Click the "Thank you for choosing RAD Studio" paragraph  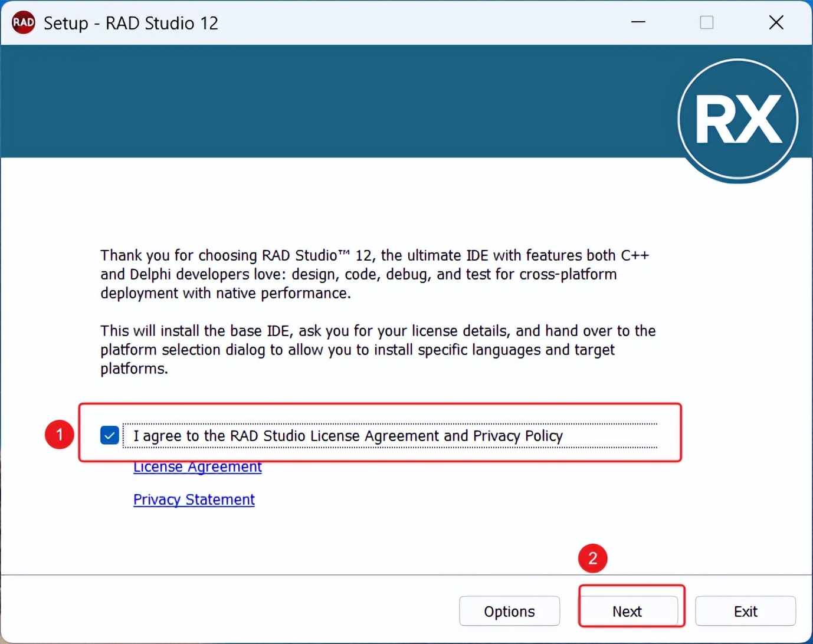click(x=375, y=274)
